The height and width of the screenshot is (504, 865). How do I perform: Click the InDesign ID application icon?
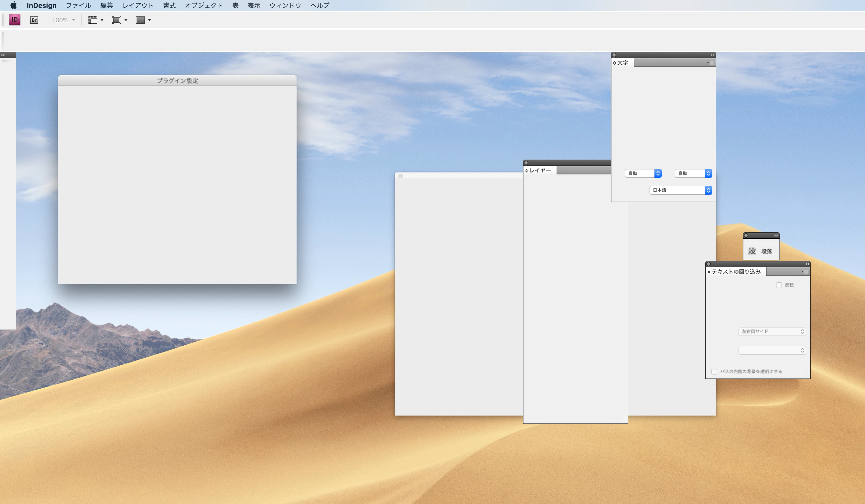click(15, 20)
